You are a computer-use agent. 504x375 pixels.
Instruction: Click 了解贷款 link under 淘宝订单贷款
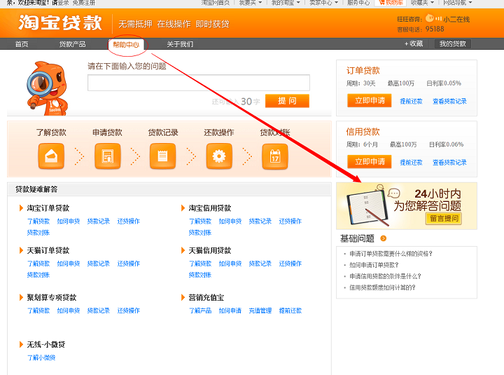38,221
